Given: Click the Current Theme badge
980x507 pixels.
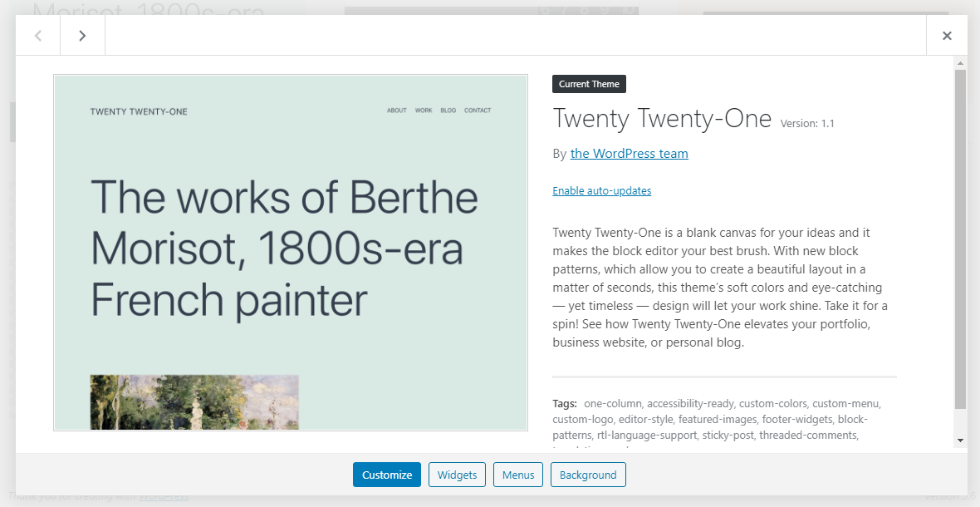Looking at the screenshot, I should pos(589,84).
